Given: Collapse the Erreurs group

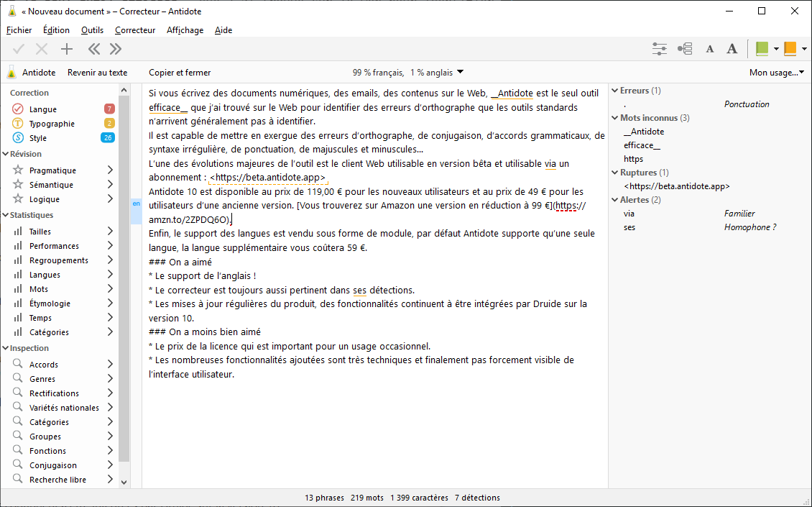Looking at the screenshot, I should click(x=614, y=90).
